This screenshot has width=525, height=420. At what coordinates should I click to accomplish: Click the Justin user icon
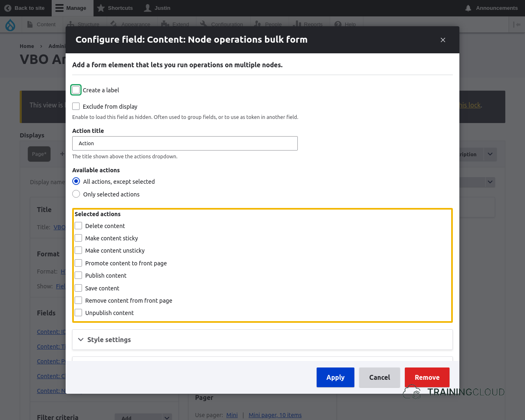(x=148, y=8)
